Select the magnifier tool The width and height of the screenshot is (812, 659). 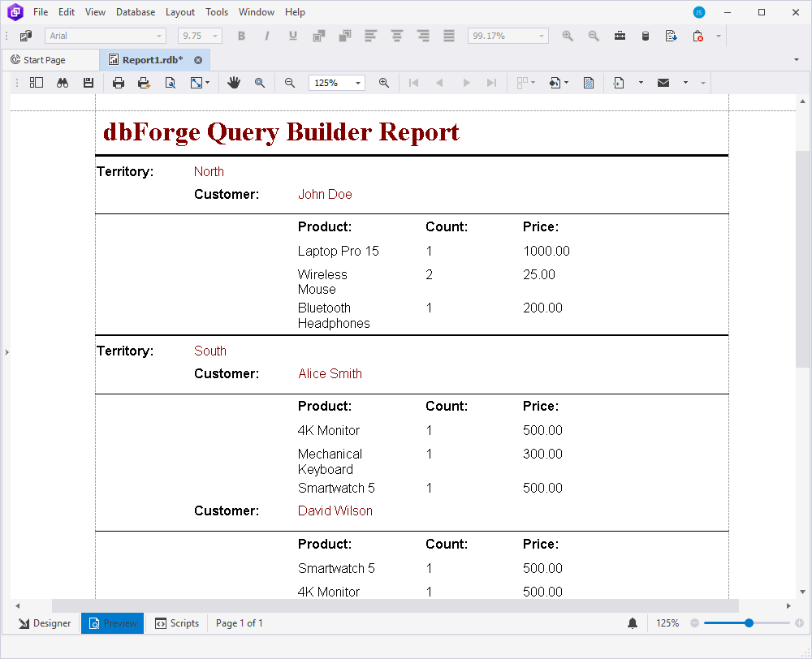pyautogui.click(x=260, y=83)
